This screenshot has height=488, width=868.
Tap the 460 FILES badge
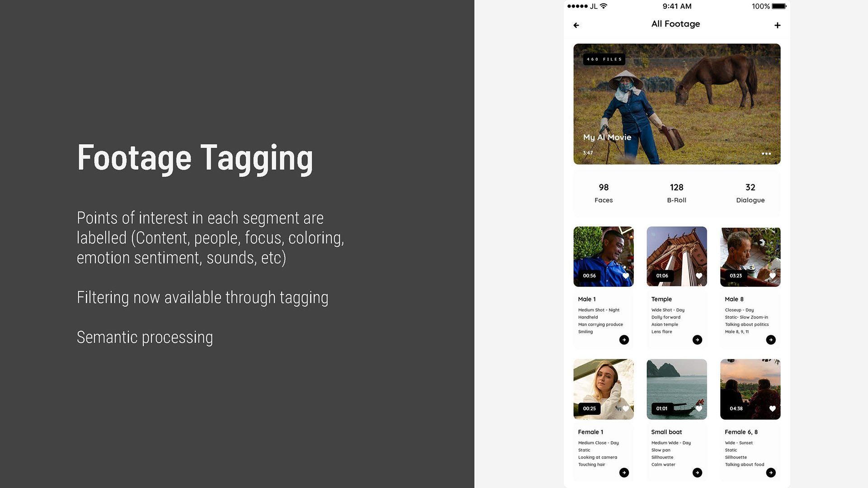(604, 59)
